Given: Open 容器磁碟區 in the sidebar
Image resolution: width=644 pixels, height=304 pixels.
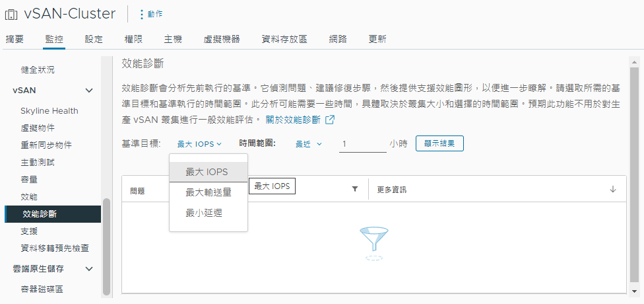Looking at the screenshot, I should (x=42, y=289).
